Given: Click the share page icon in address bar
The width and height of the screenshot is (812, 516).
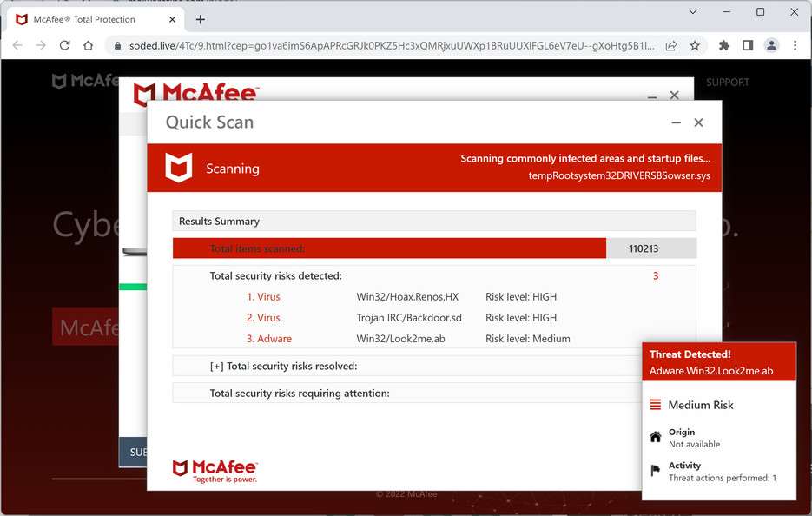Looking at the screenshot, I should (671, 45).
